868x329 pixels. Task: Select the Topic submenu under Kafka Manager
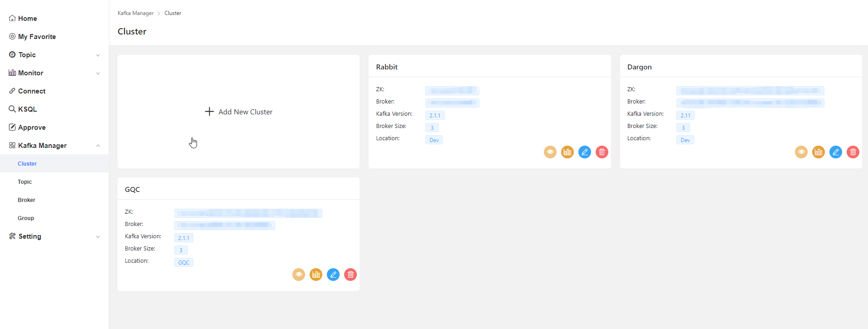click(54, 182)
